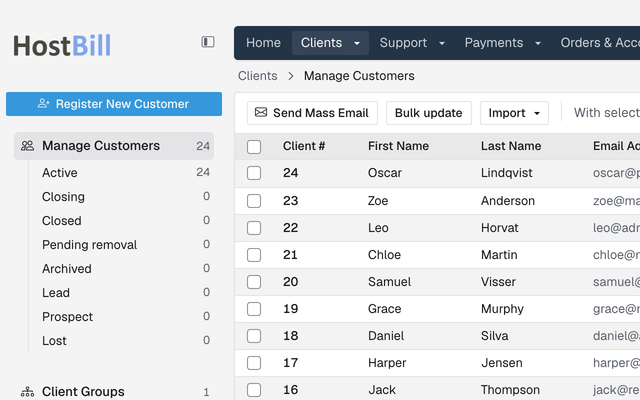Viewport: 640px width, 400px height.
Task: Click last name Murphy
Action: point(502,309)
